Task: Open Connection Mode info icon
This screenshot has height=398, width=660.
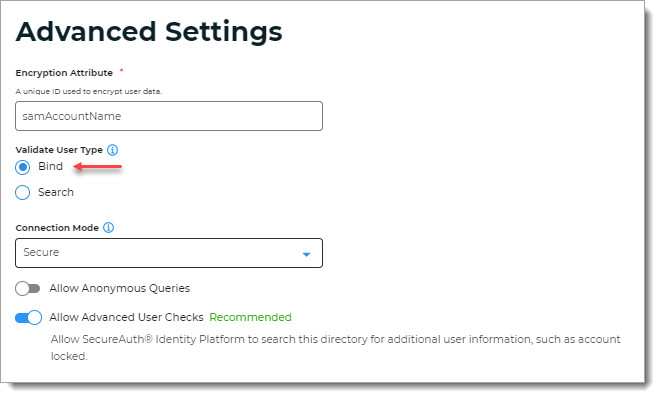Action: (109, 228)
